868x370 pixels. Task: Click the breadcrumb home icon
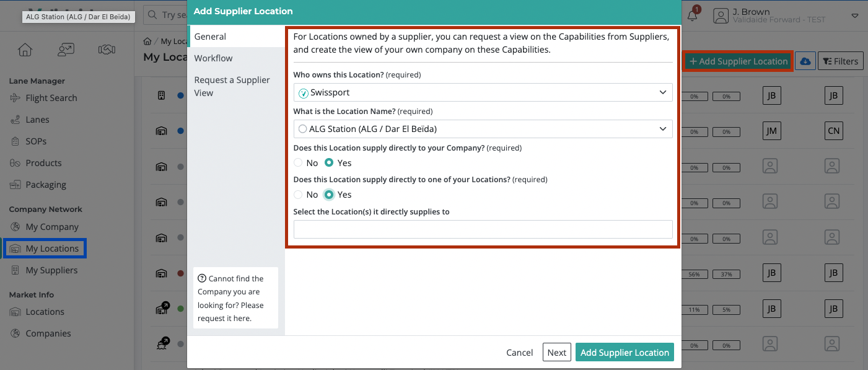[x=147, y=42]
